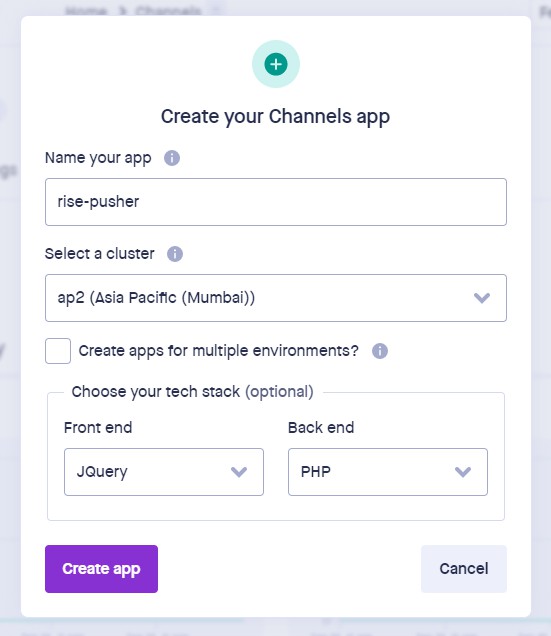Click the 'Select a cluster' label
Image resolution: width=551 pixels, height=636 pixels.
pyautogui.click(x=99, y=254)
